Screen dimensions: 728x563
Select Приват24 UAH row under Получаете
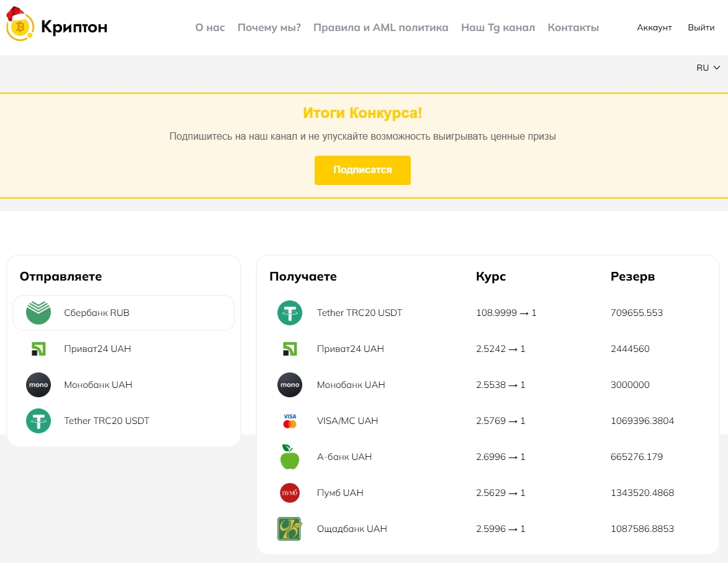tap(350, 349)
